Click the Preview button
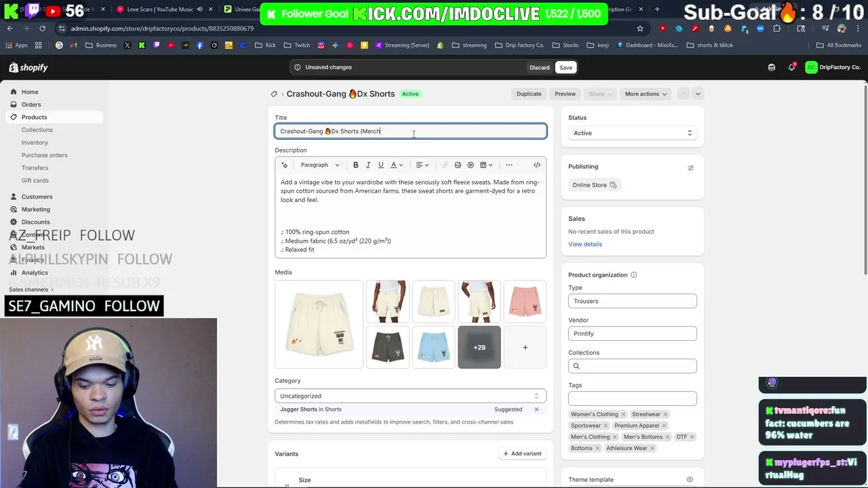 [x=565, y=94]
